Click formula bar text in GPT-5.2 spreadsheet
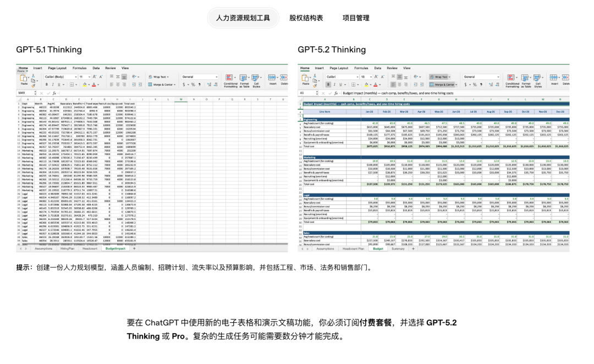Viewport: 594px width, 364px height. pos(398,93)
